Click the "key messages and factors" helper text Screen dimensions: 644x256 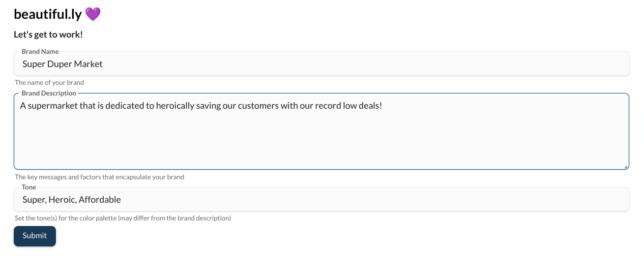[x=99, y=177]
